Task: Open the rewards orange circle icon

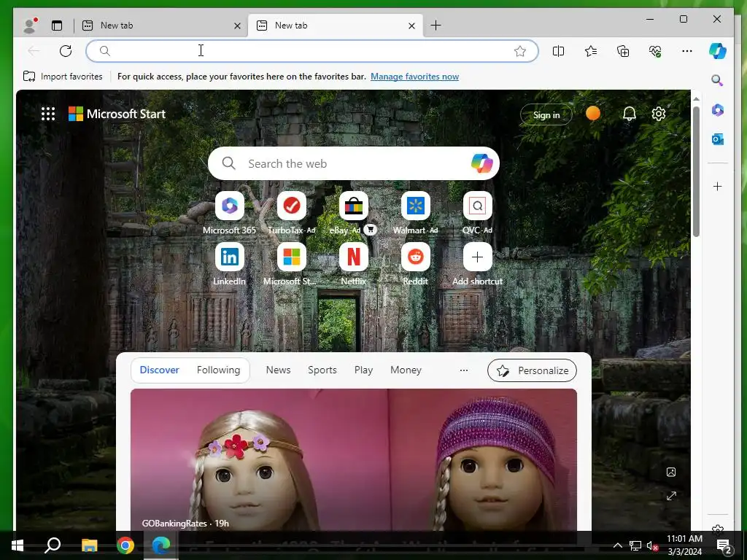Action: [592, 113]
